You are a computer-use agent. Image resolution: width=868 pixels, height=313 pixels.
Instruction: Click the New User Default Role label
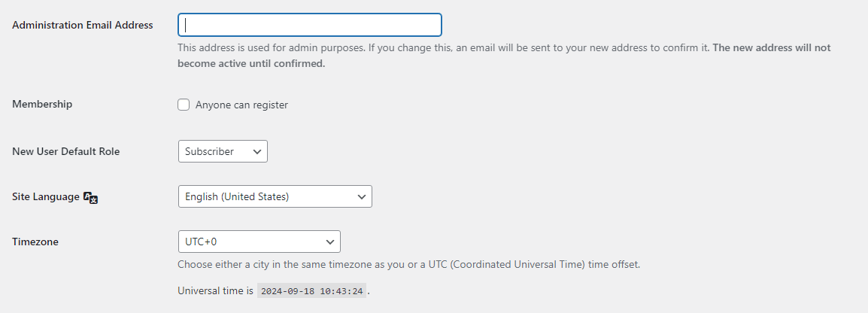pyautogui.click(x=66, y=151)
